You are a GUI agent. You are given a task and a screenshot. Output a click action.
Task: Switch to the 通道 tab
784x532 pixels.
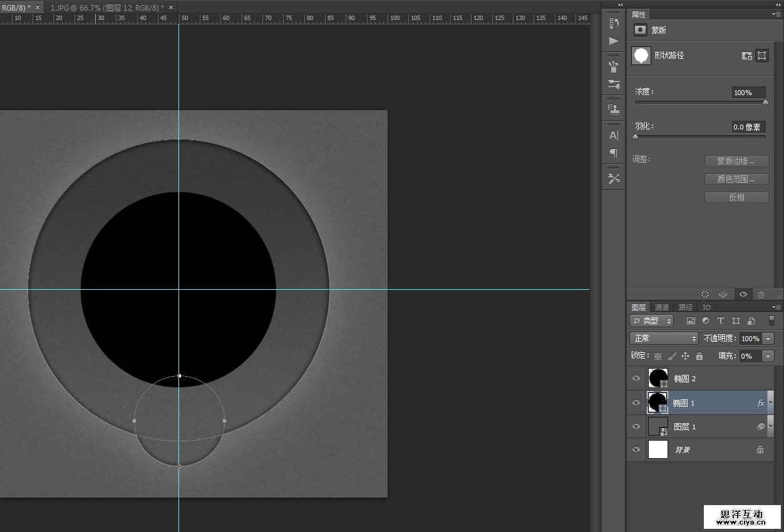tap(662, 307)
